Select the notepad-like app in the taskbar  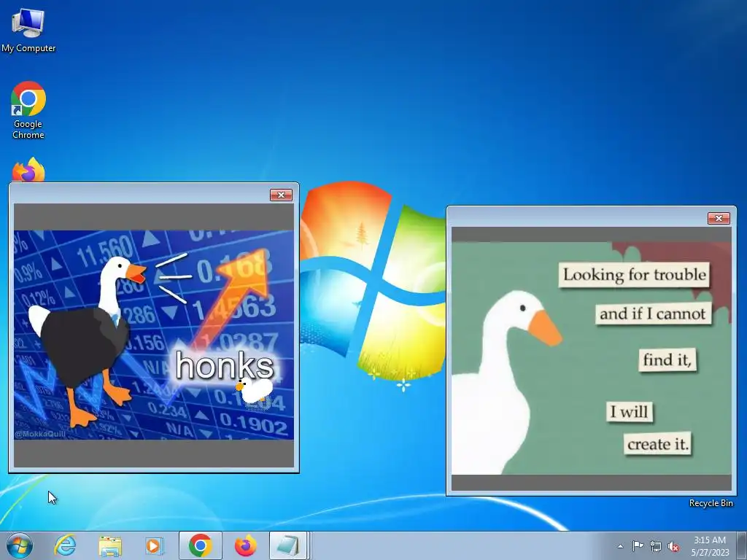click(287, 545)
